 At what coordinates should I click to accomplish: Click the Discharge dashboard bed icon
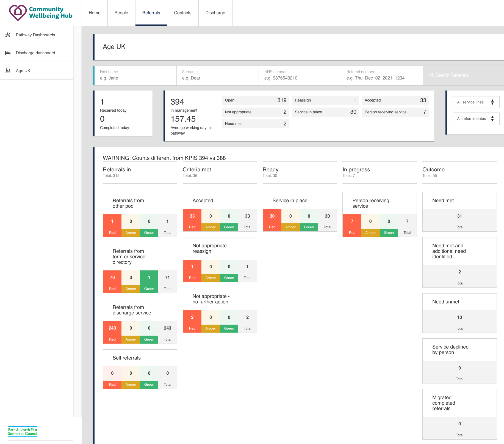(8, 53)
